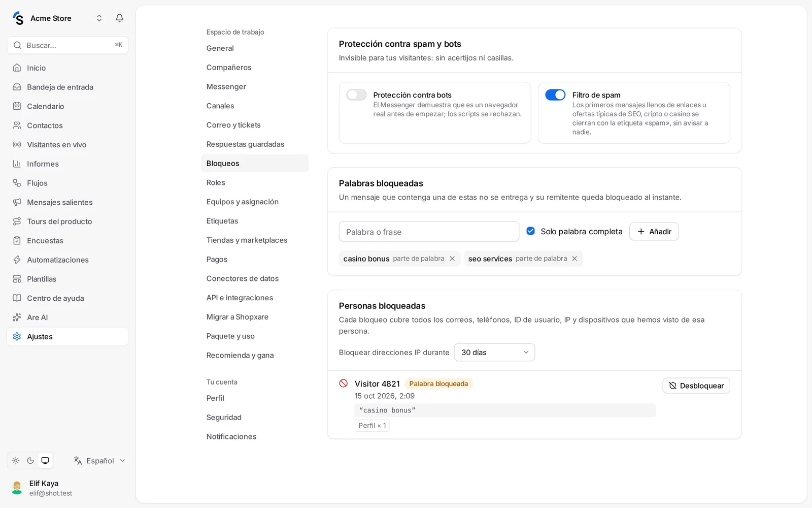The width and height of the screenshot is (812, 508).
Task: Click the Buscar search field
Action: point(67,45)
